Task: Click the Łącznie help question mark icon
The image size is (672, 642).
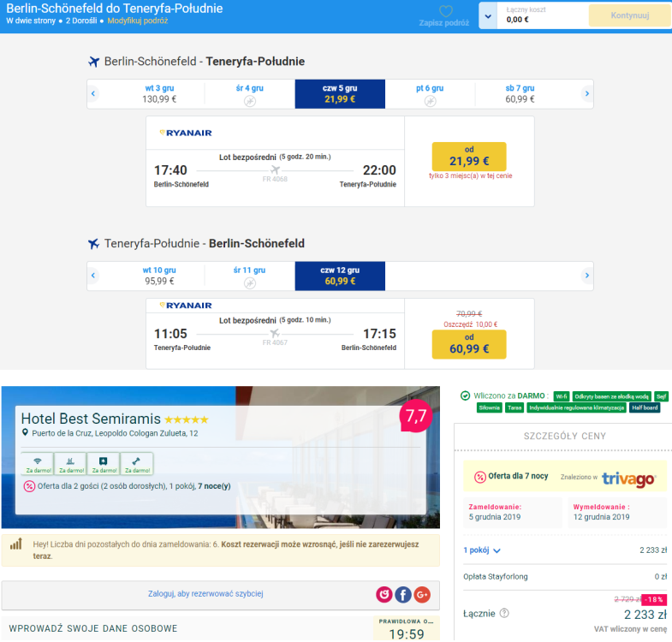Action: pos(504,613)
